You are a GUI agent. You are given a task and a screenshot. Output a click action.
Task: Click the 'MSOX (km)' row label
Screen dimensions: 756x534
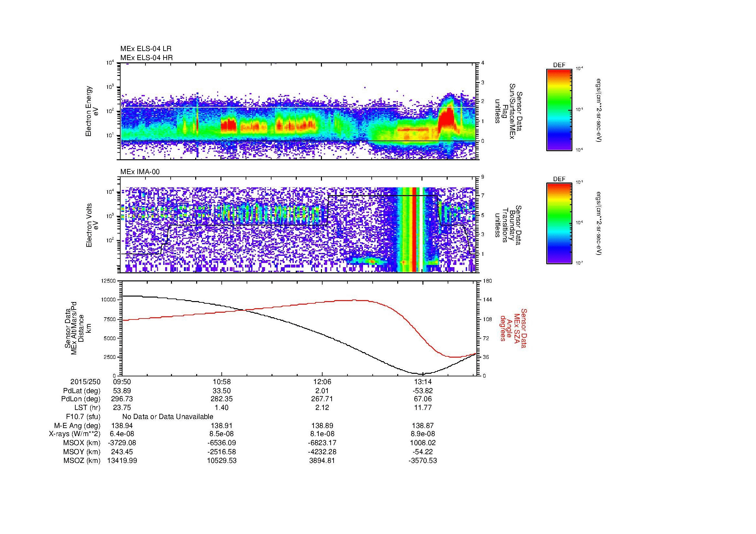point(82,443)
